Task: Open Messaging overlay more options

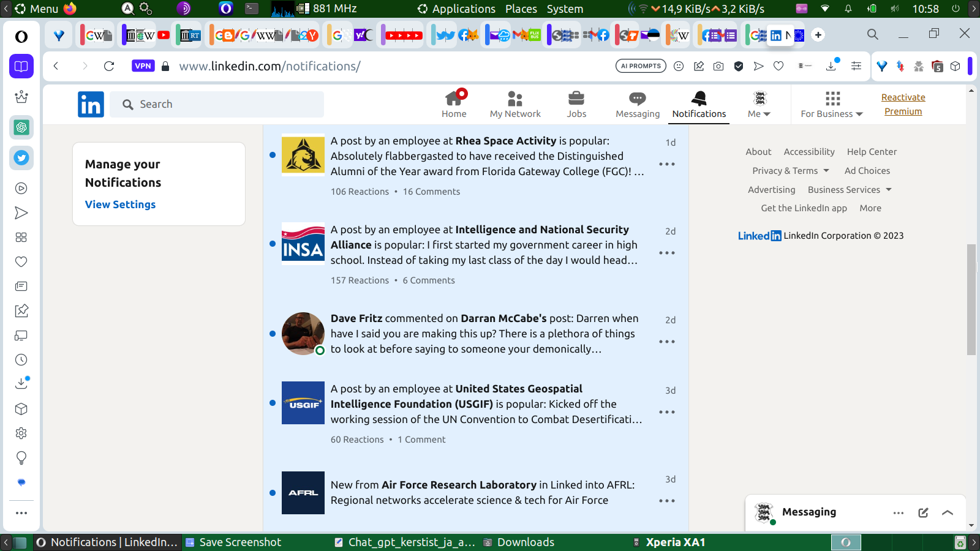Action: click(x=899, y=513)
